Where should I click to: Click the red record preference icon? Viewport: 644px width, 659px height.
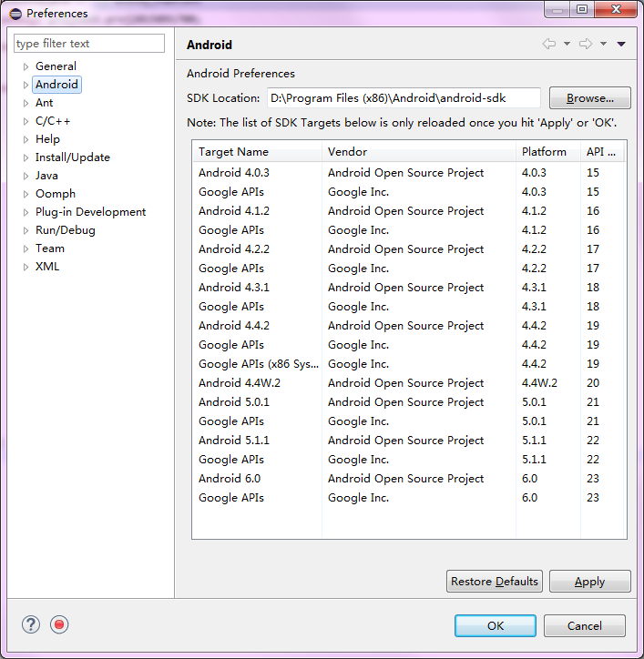coord(59,624)
